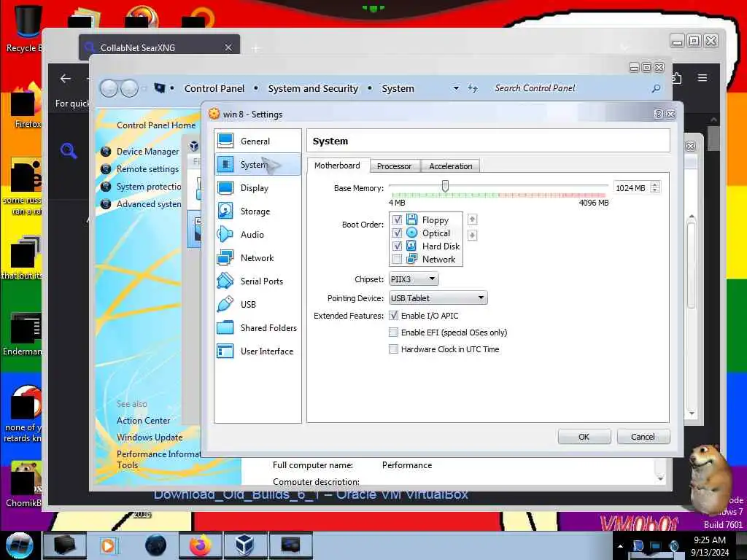Click Cancel in Settings dialog
Image resolution: width=747 pixels, height=560 pixels.
[x=643, y=437]
